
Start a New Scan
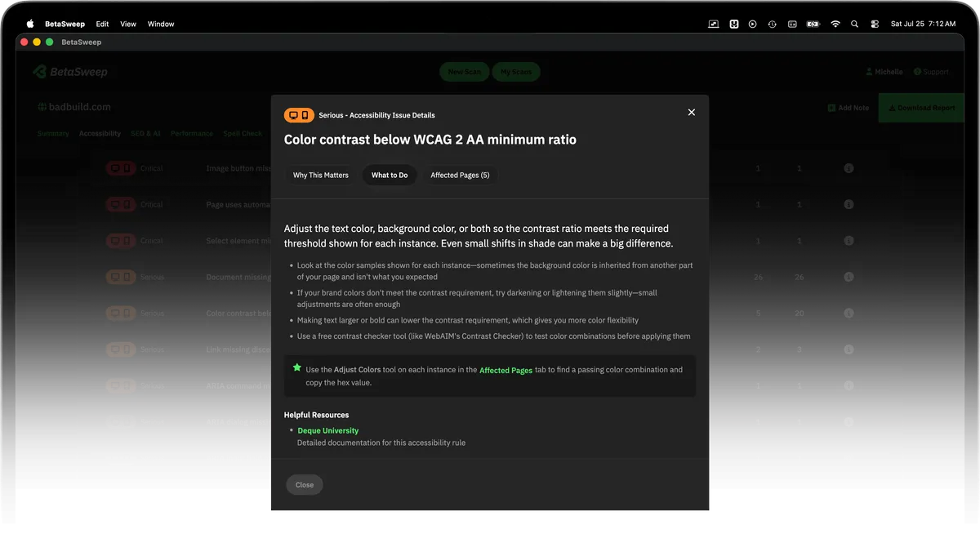[x=464, y=72]
